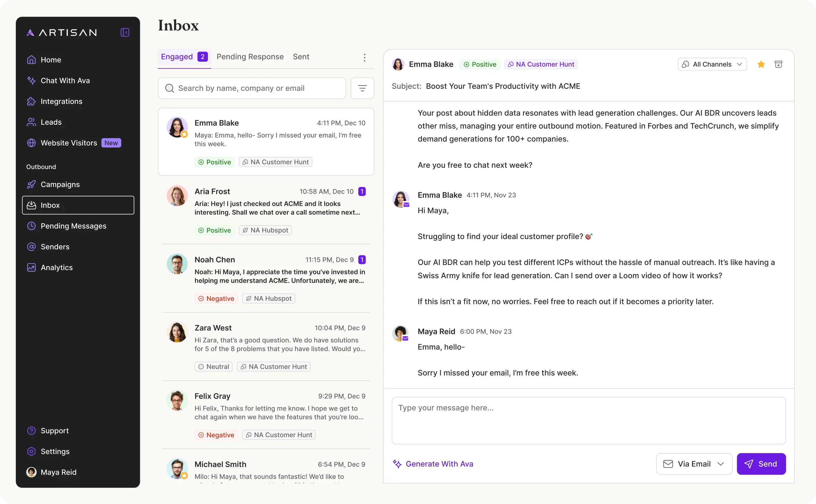Open the Senders panel
The height and width of the screenshot is (504, 816).
(55, 247)
